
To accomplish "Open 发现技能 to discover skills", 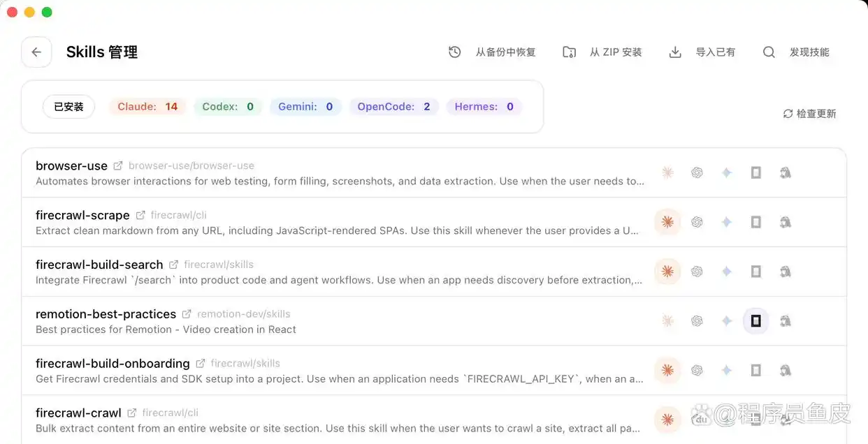I will pos(796,52).
